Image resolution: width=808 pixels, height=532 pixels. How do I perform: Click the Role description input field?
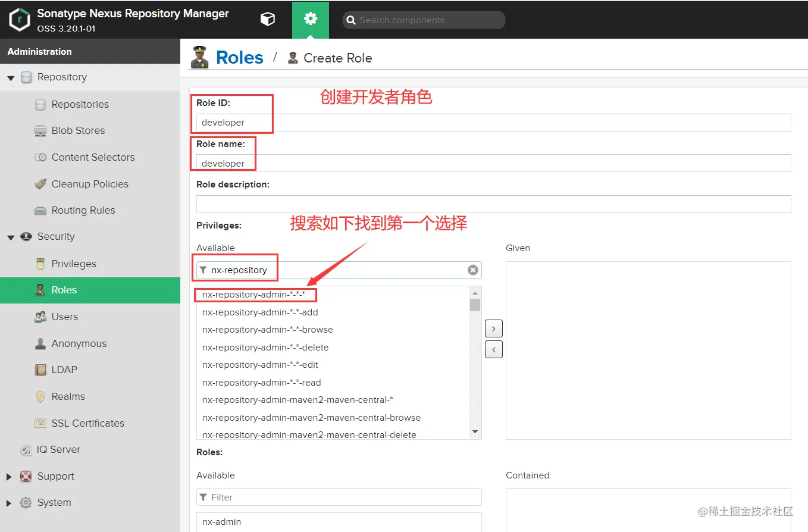[x=494, y=204]
